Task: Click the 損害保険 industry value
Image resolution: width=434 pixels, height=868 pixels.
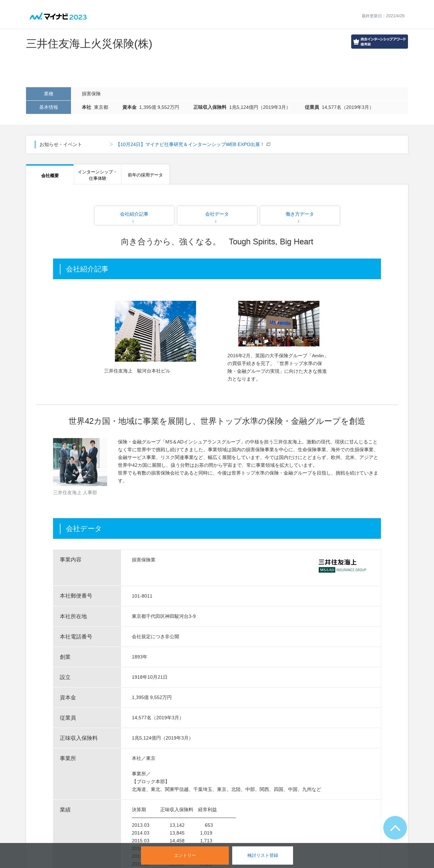Action: coord(91,94)
